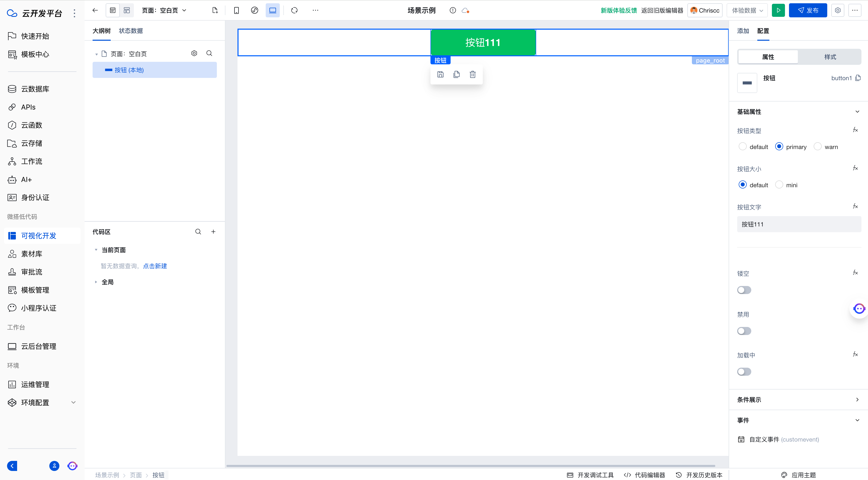This screenshot has height=480, width=868.
Task: Click plus icon in 代码区 panel
Action: coord(213,232)
